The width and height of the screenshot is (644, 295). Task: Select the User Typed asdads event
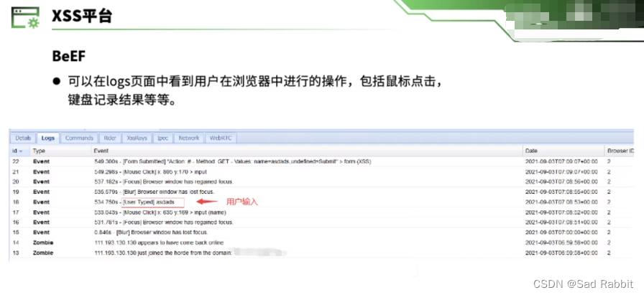click(x=134, y=202)
